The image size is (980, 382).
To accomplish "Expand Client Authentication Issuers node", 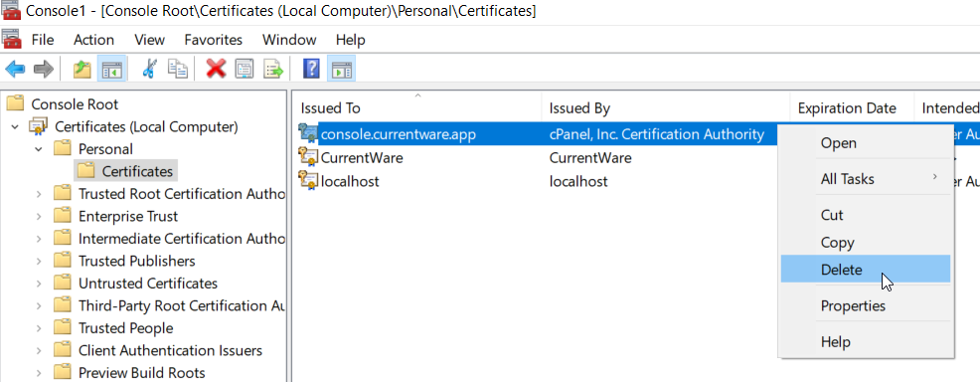I will [x=38, y=351].
